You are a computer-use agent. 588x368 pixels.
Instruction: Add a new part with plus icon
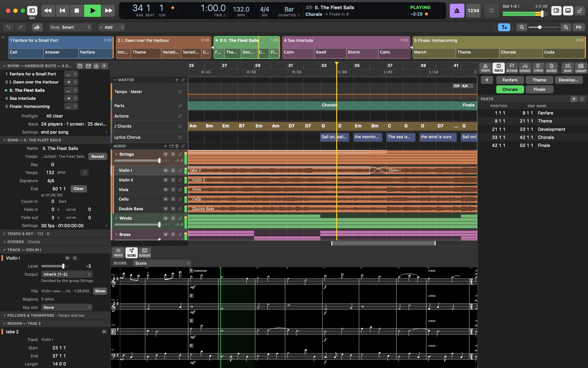[574, 99]
